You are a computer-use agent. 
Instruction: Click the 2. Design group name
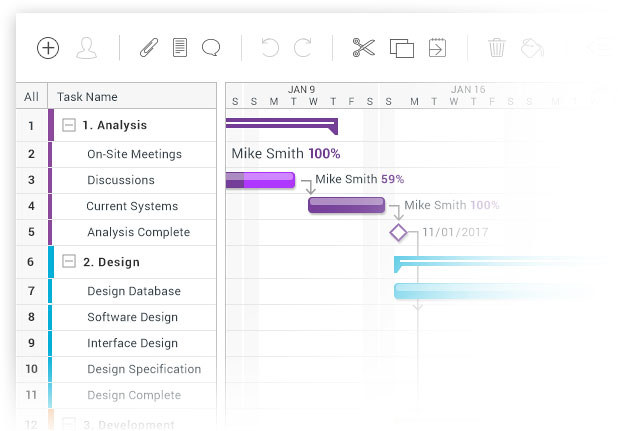click(x=111, y=262)
